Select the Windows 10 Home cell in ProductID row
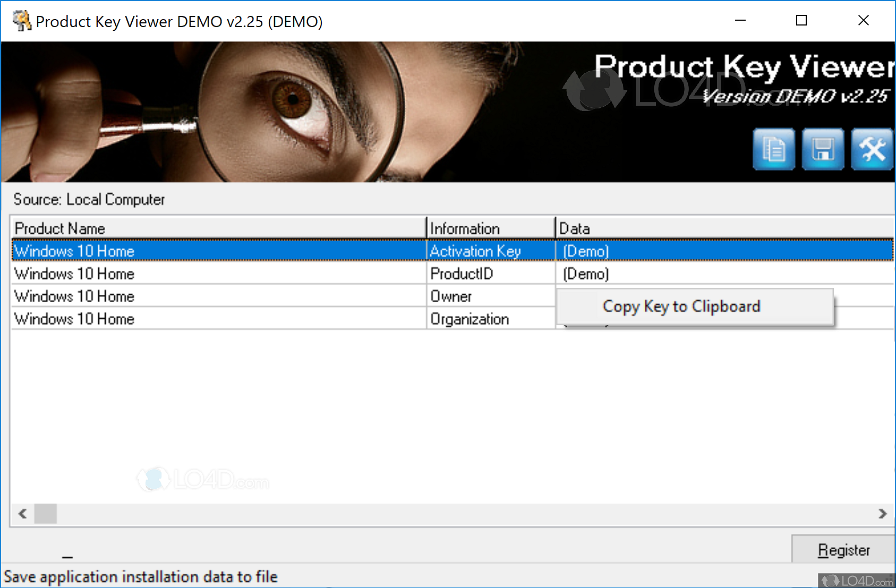 click(x=219, y=274)
